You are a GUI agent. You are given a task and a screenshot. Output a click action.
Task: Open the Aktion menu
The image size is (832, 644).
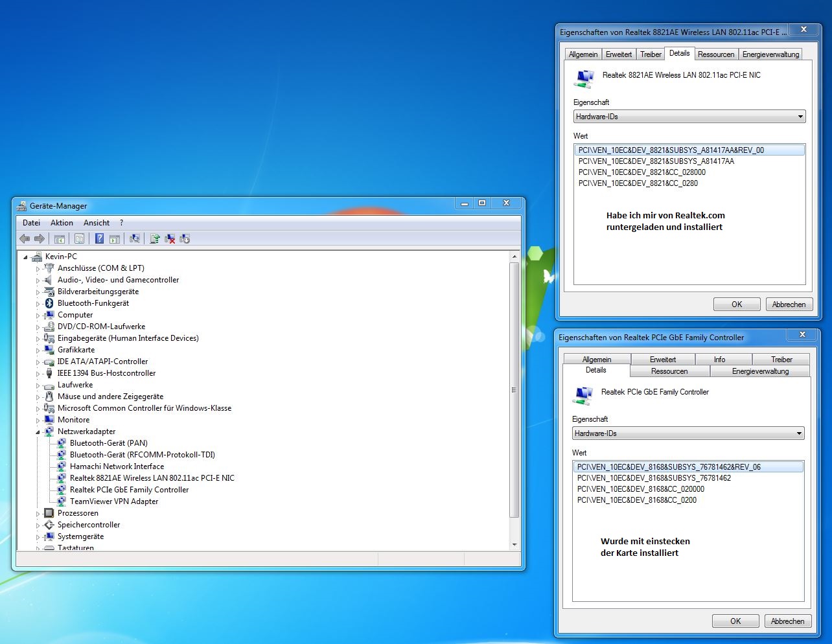62,223
